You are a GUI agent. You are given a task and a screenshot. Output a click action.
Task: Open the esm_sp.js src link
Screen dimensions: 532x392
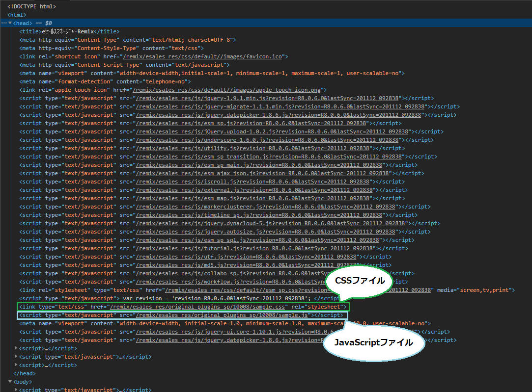point(251,123)
